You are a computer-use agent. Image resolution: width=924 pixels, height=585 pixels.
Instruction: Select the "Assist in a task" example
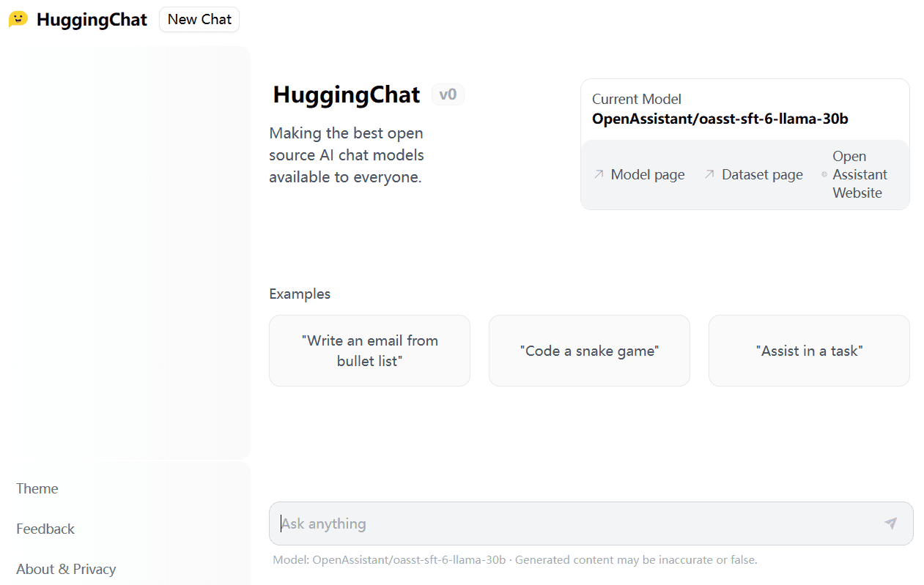[808, 350]
